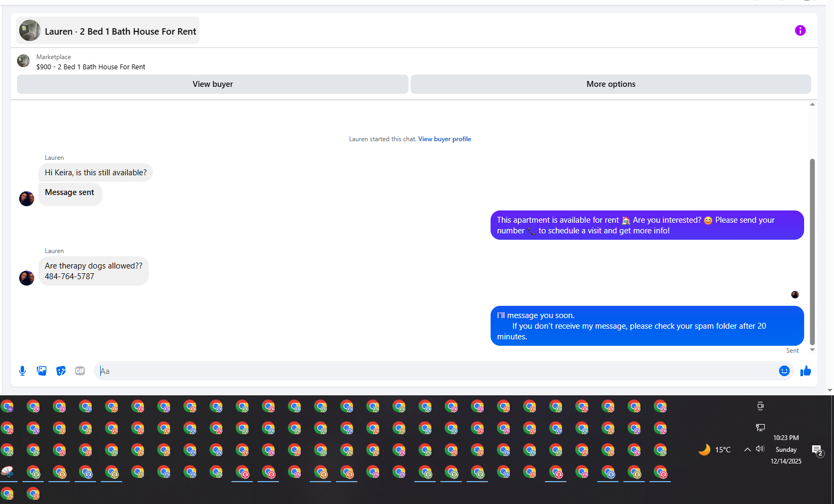
Task: Click the More options button
Action: pos(611,84)
